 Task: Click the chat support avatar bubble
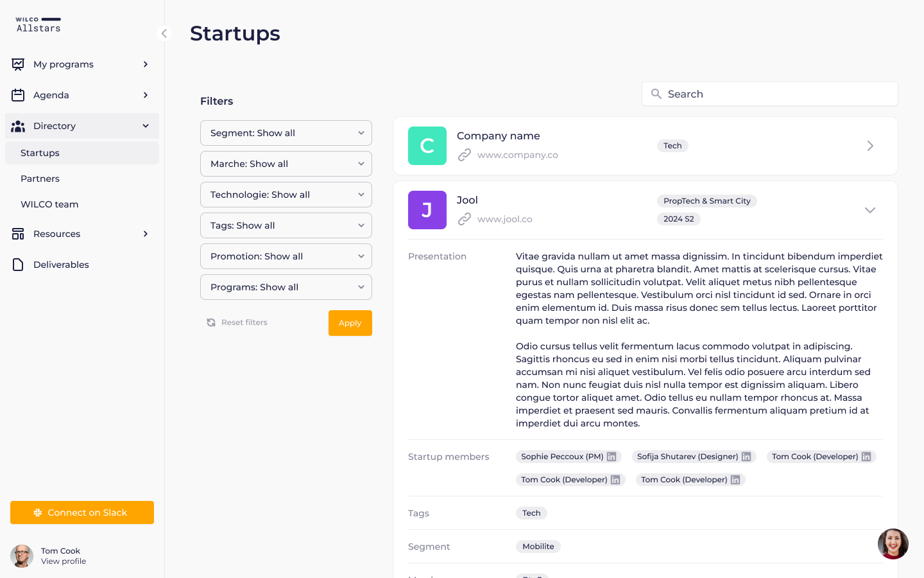893,544
